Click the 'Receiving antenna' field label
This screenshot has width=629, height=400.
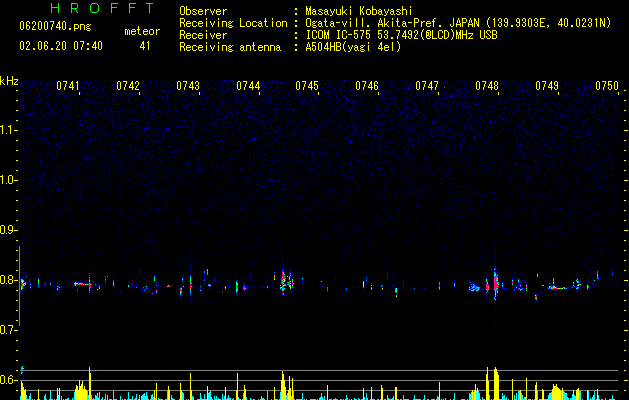[230, 47]
